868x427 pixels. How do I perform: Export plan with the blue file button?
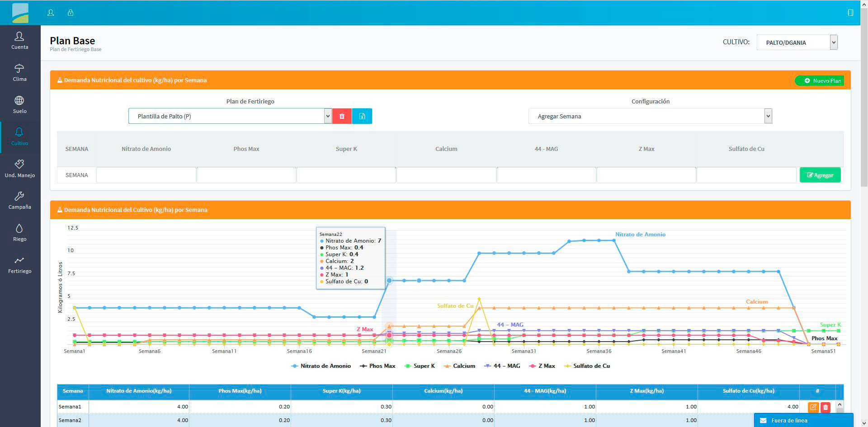click(x=362, y=116)
